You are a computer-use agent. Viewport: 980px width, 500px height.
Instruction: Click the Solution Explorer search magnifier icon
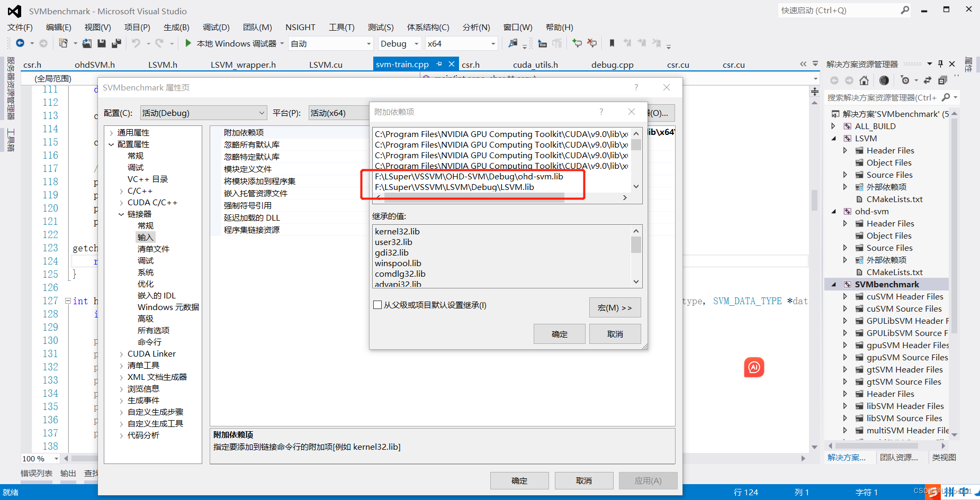[x=946, y=97]
